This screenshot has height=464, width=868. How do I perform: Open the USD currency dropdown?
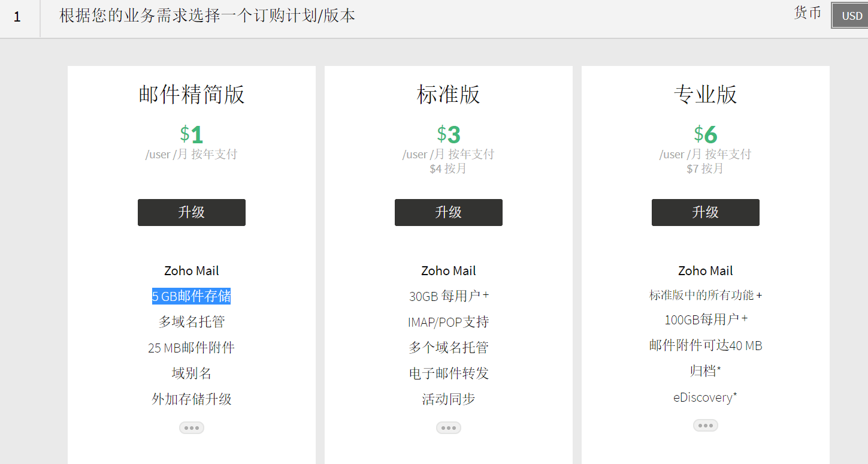click(850, 16)
